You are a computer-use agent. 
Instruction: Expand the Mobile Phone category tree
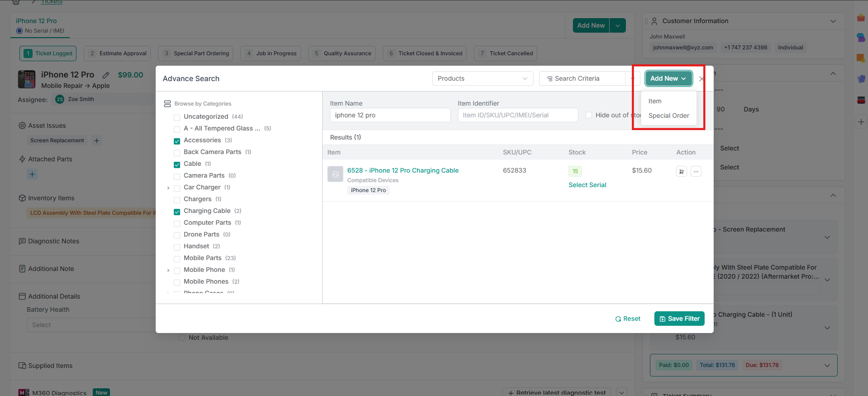point(168,270)
